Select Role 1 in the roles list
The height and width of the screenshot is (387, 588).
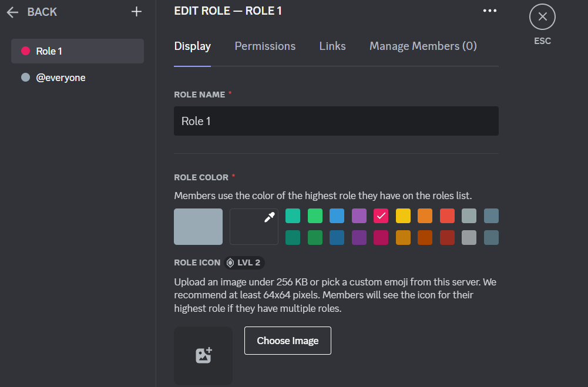coord(78,51)
